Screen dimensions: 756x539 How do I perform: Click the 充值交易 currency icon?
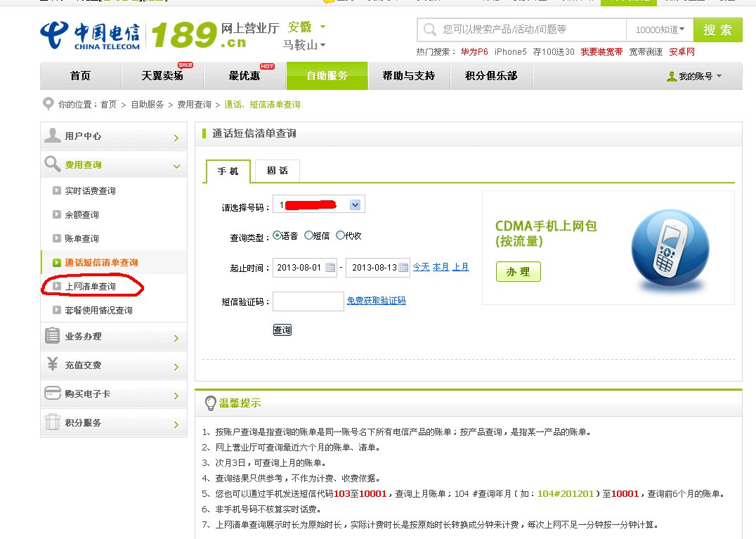click(x=53, y=365)
